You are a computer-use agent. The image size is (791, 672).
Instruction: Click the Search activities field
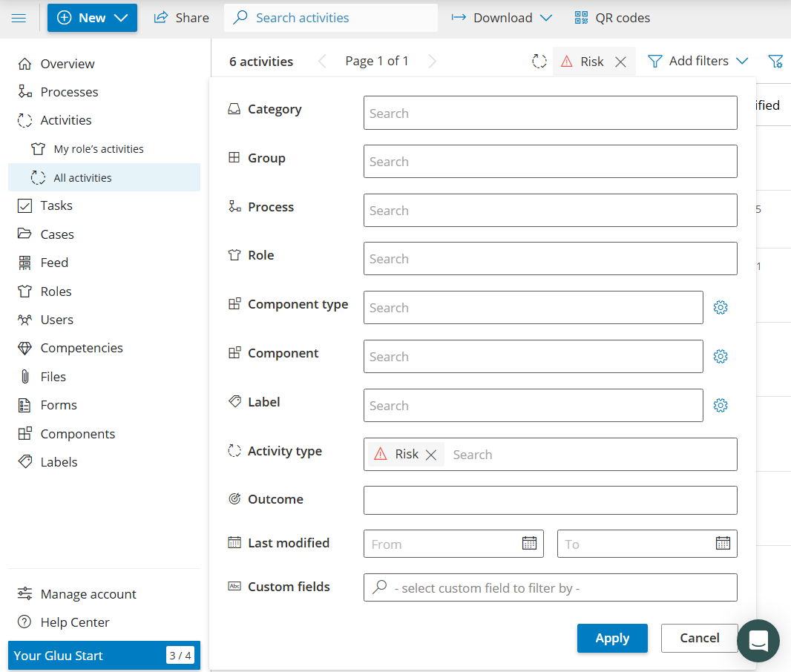(x=331, y=18)
